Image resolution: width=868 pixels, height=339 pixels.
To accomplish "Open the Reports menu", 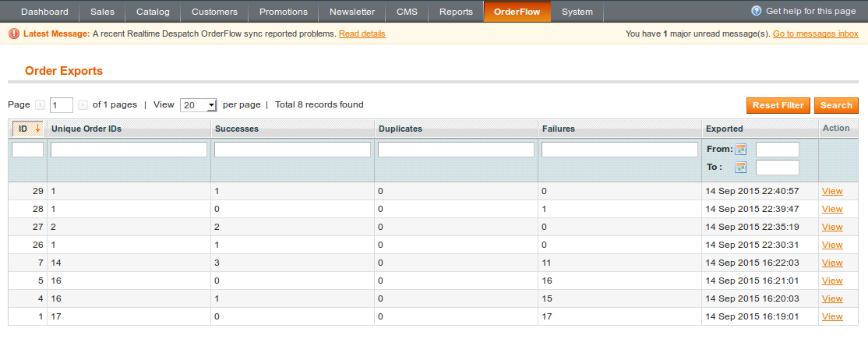I will click(x=456, y=12).
